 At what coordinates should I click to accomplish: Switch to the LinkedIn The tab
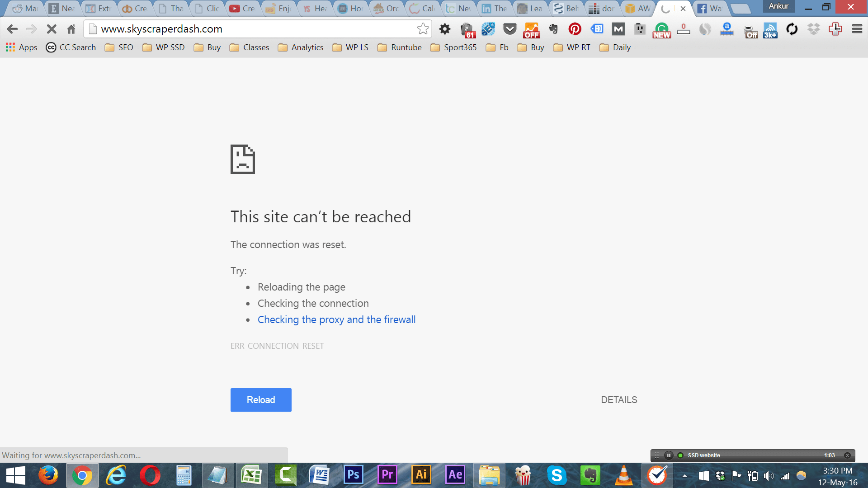[495, 9]
